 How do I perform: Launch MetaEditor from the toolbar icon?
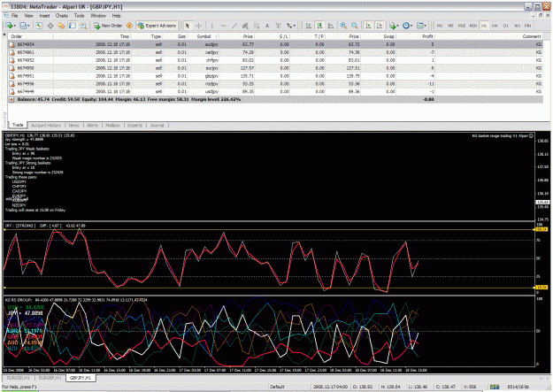[x=129, y=26]
